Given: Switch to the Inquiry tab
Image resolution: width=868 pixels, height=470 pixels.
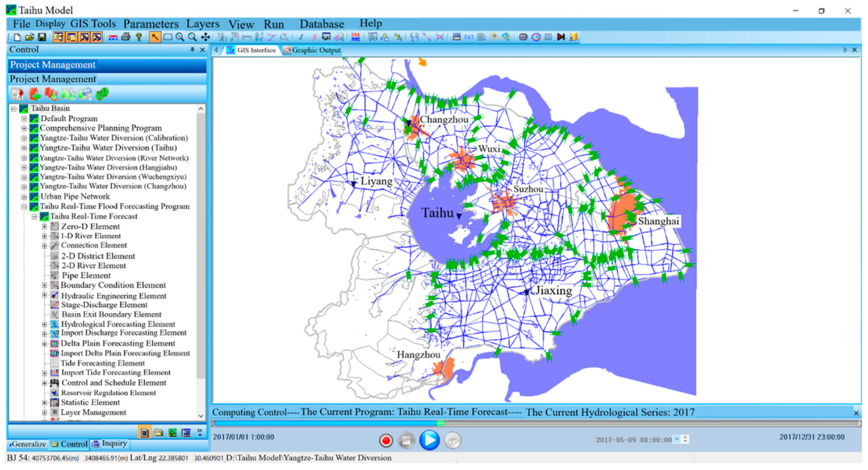Looking at the screenshot, I should tap(110, 444).
